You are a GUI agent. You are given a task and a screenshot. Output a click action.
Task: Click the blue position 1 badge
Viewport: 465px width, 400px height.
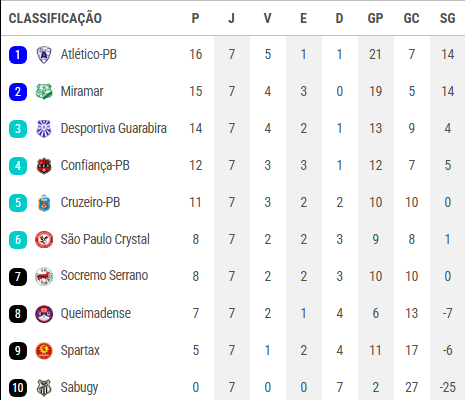point(18,55)
